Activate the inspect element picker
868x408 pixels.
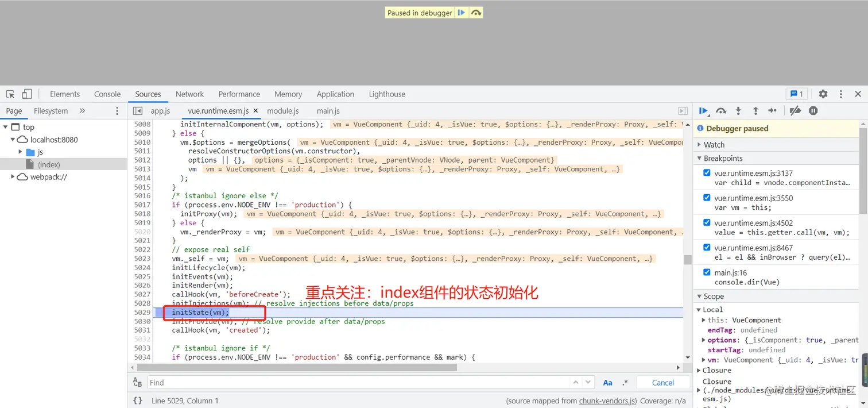pos(10,94)
